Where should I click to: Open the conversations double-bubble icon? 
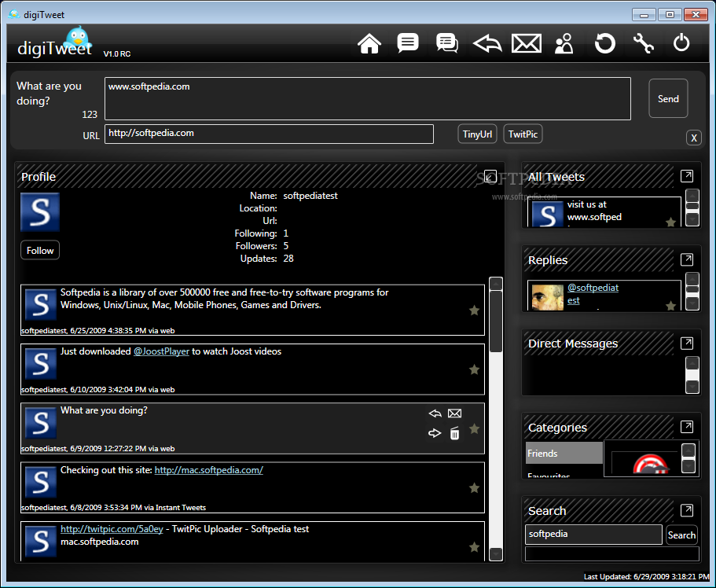click(447, 43)
